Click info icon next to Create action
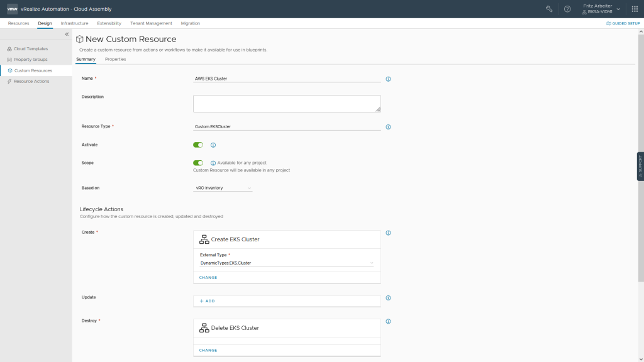The width and height of the screenshot is (644, 362). tap(388, 233)
